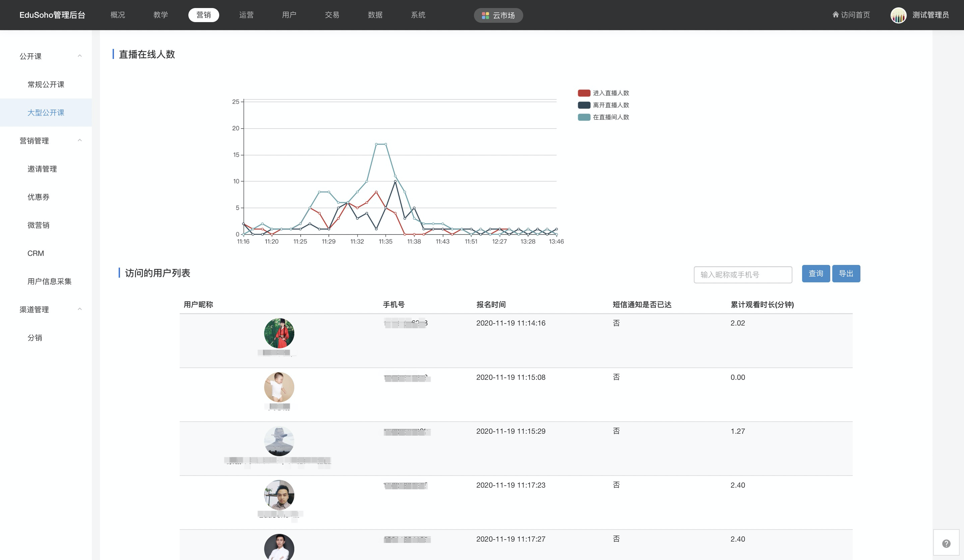Open the 交易 top menu
Image resolution: width=964 pixels, height=560 pixels.
332,15
